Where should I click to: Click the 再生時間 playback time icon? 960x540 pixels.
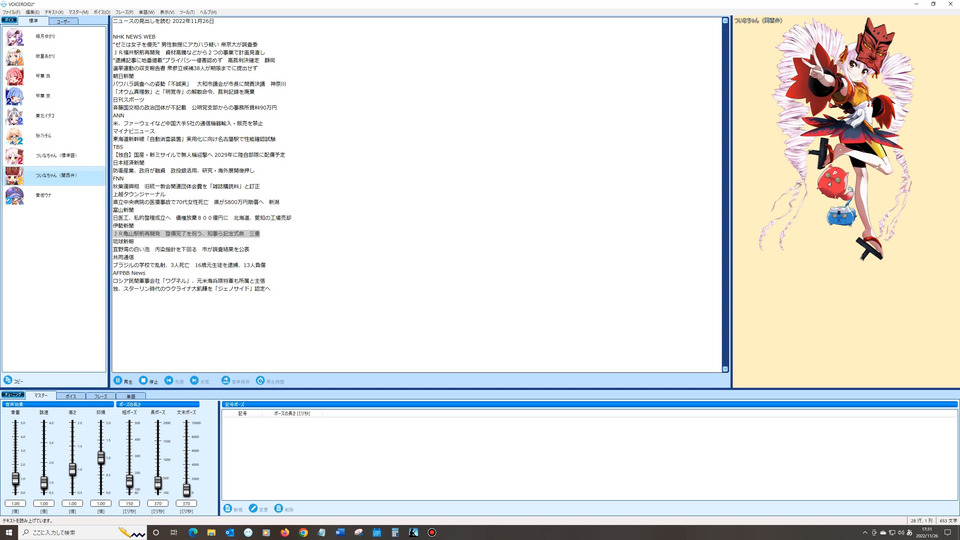pos(260,380)
